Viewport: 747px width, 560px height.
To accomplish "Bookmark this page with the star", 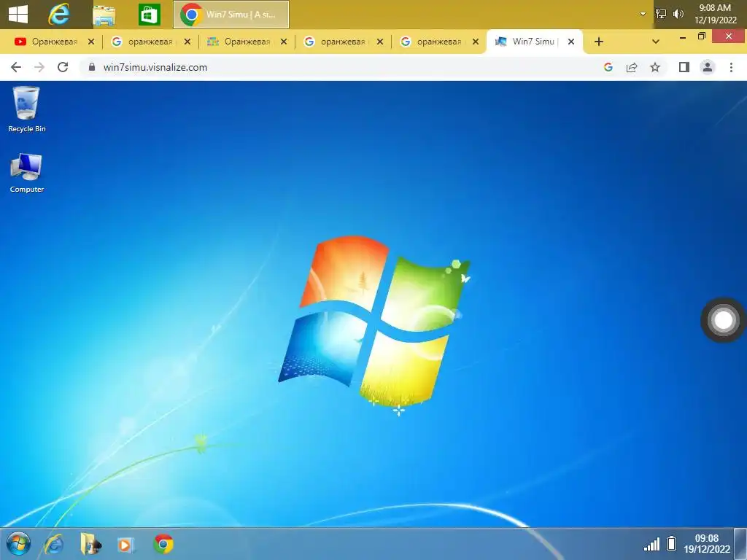I will point(655,67).
